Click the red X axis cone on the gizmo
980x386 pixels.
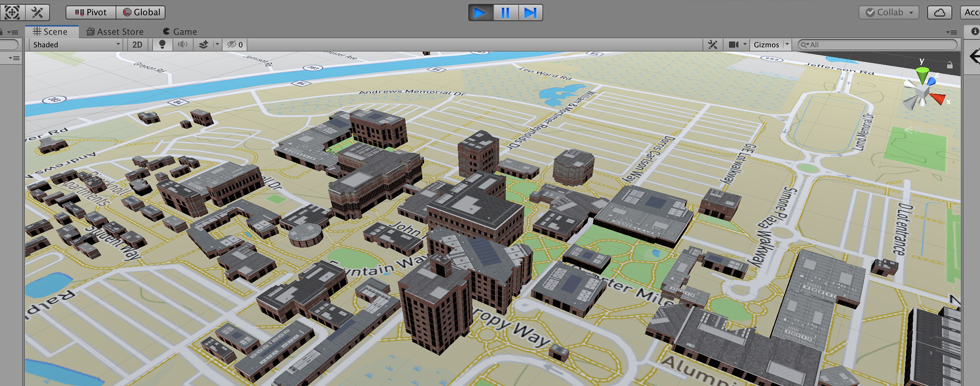click(x=938, y=98)
